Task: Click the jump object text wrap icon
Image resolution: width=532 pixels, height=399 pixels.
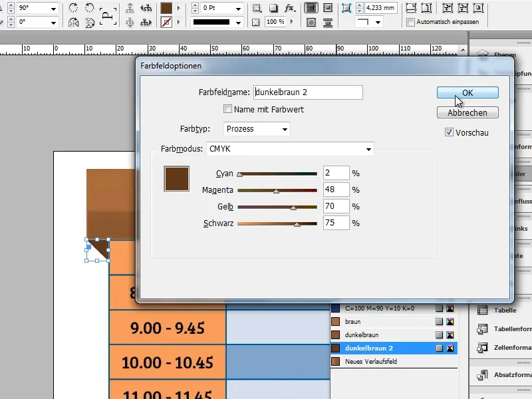Action: (328, 23)
